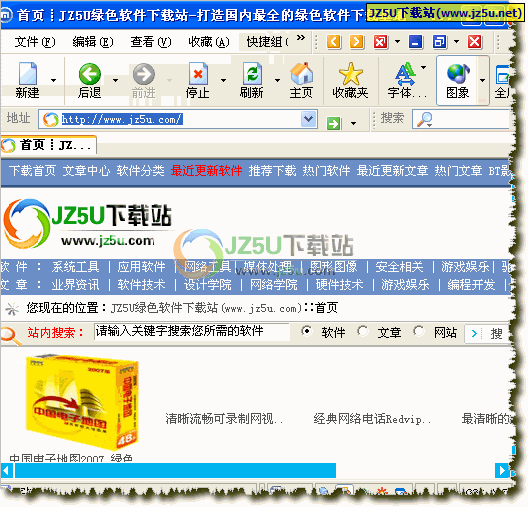
Task: Select the 文章 radio button
Action: (x=363, y=331)
